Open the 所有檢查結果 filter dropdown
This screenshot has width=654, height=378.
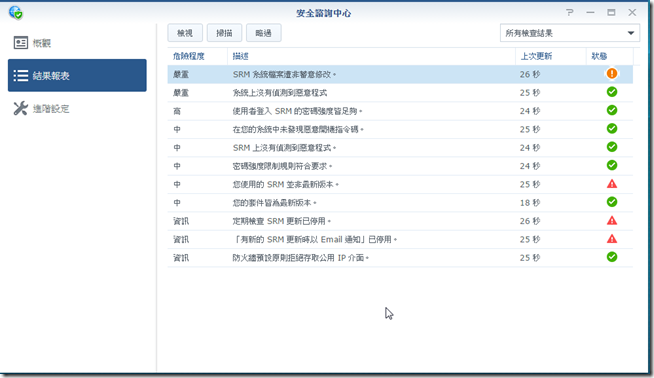tap(570, 33)
